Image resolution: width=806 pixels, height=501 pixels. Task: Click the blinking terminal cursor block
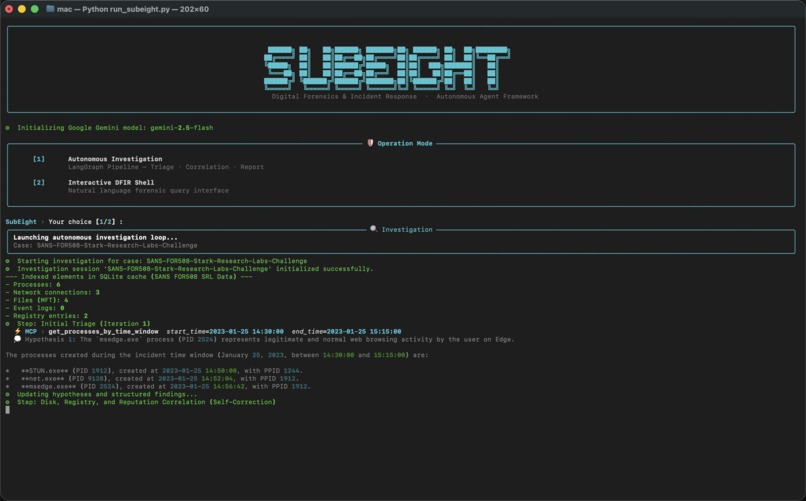pos(7,410)
